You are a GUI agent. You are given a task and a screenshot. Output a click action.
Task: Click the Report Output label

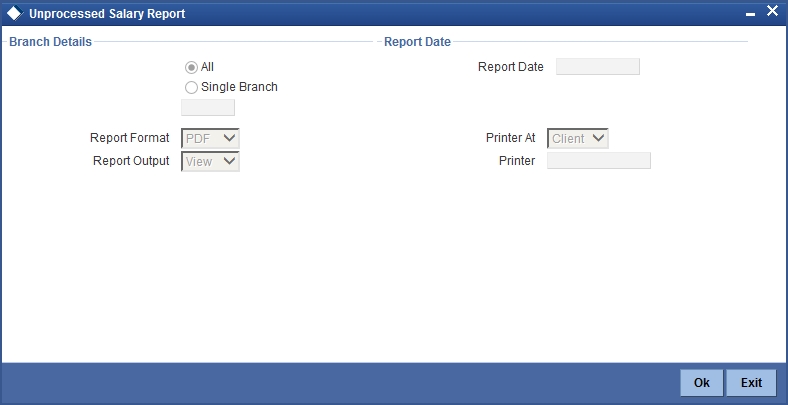click(131, 161)
